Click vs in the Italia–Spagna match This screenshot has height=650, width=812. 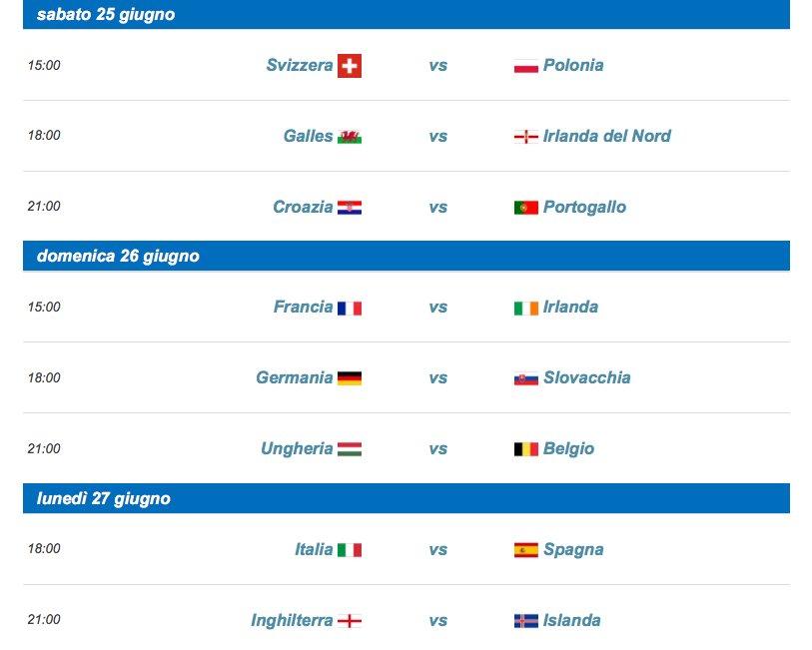437,550
